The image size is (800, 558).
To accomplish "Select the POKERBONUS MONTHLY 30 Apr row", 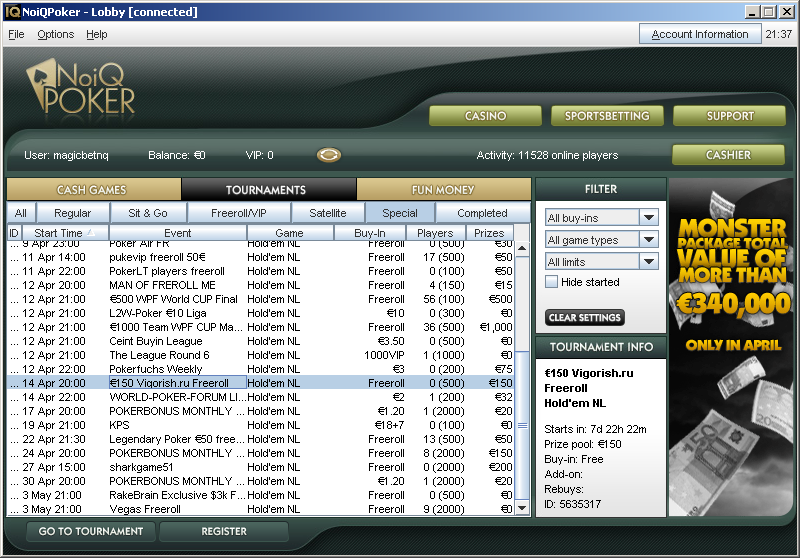I will [261, 481].
